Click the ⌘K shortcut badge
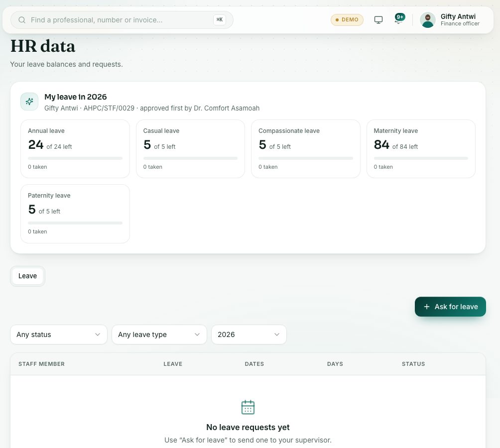Screen dimensions: 500x448 pos(220,20)
